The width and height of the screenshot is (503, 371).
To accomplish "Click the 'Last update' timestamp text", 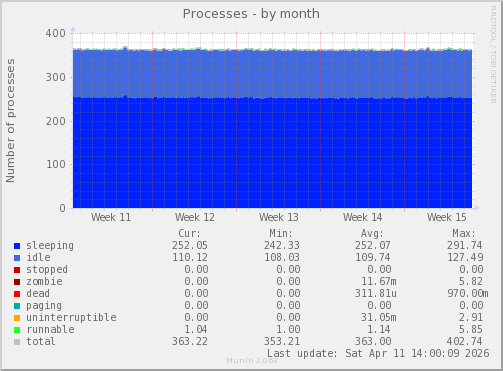I will (x=378, y=353).
